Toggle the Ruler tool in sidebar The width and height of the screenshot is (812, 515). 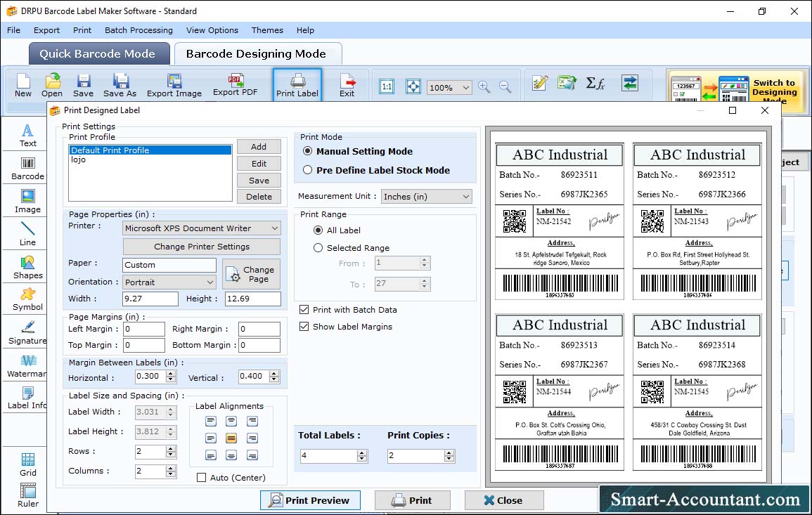click(x=27, y=495)
